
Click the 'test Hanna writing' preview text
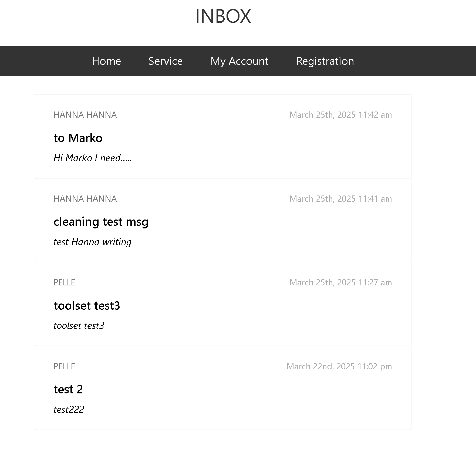(92, 242)
